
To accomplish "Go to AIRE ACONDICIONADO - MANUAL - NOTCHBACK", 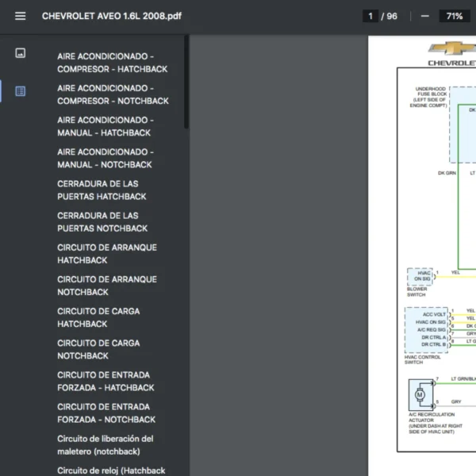I will [x=106, y=159].
